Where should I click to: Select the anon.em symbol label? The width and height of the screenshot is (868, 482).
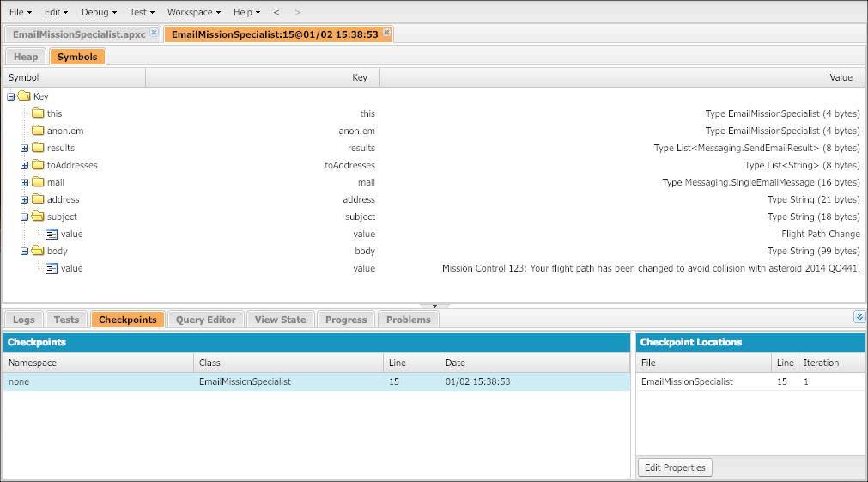point(65,131)
